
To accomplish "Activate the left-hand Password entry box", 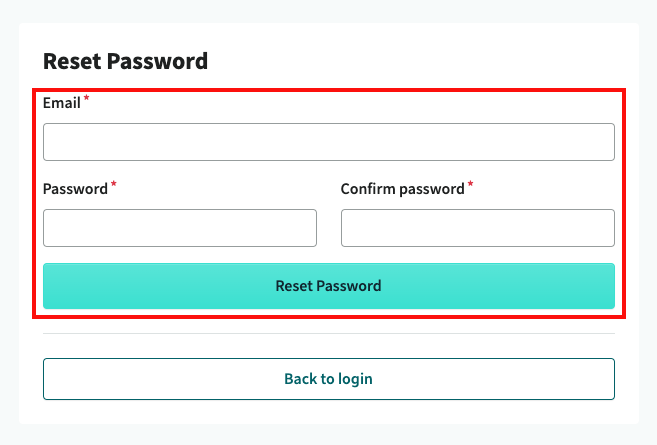I will tap(180, 228).
